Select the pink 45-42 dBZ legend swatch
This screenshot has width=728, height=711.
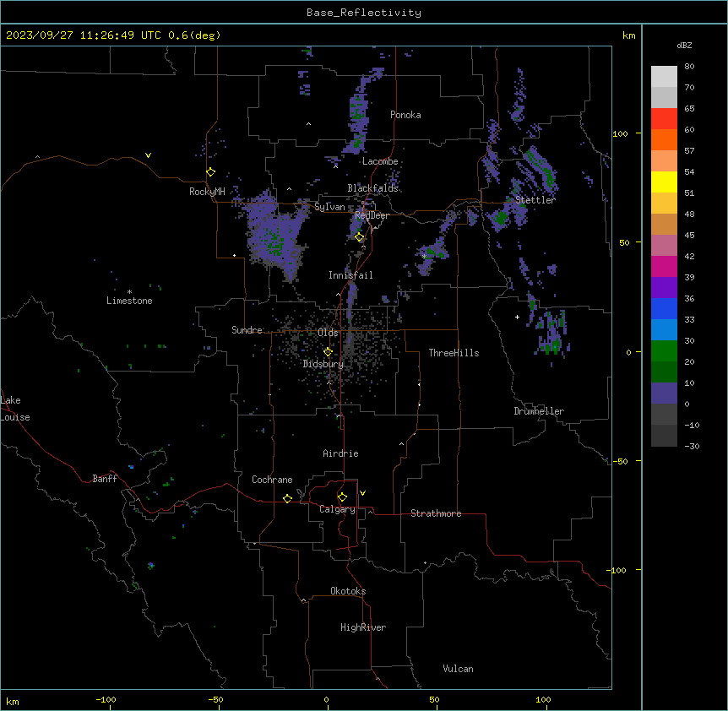tap(664, 246)
